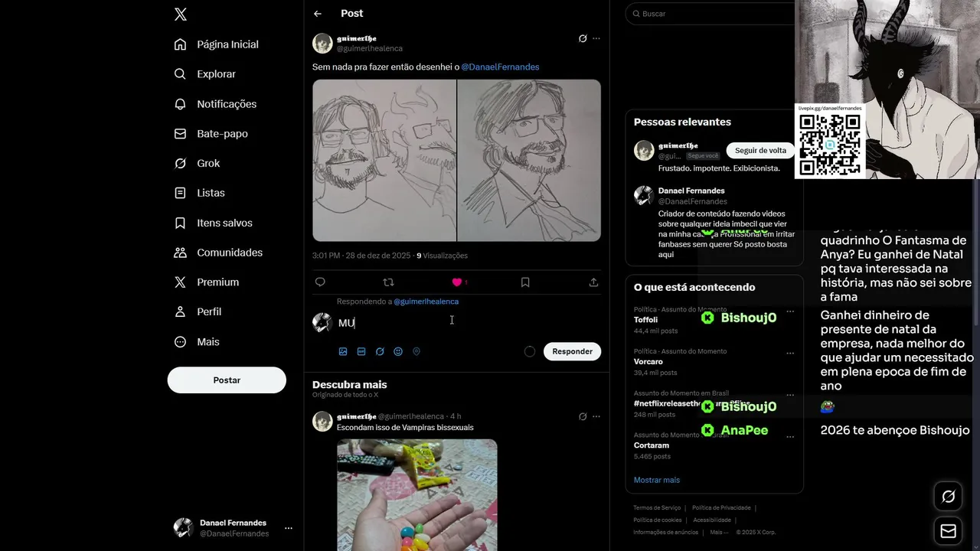Open the three-dot menu of guimerlhe's post

(596, 38)
